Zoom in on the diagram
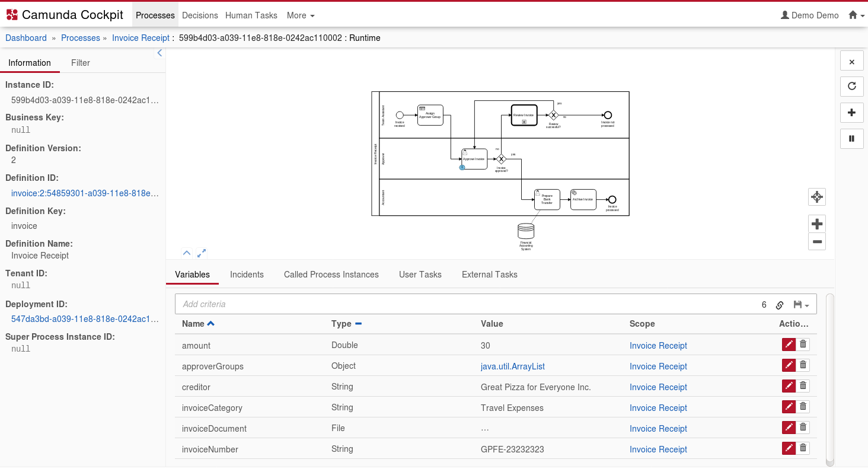This screenshot has width=868, height=472. pyautogui.click(x=817, y=224)
